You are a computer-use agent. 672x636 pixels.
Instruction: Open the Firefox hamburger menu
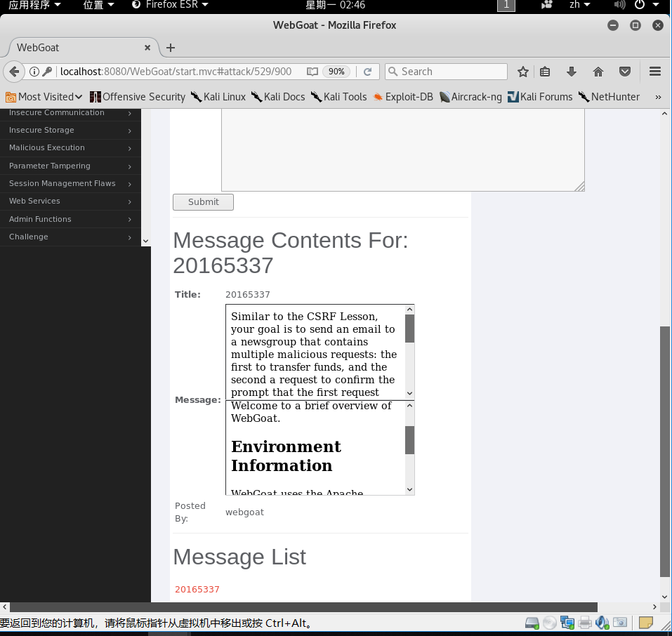tap(655, 72)
